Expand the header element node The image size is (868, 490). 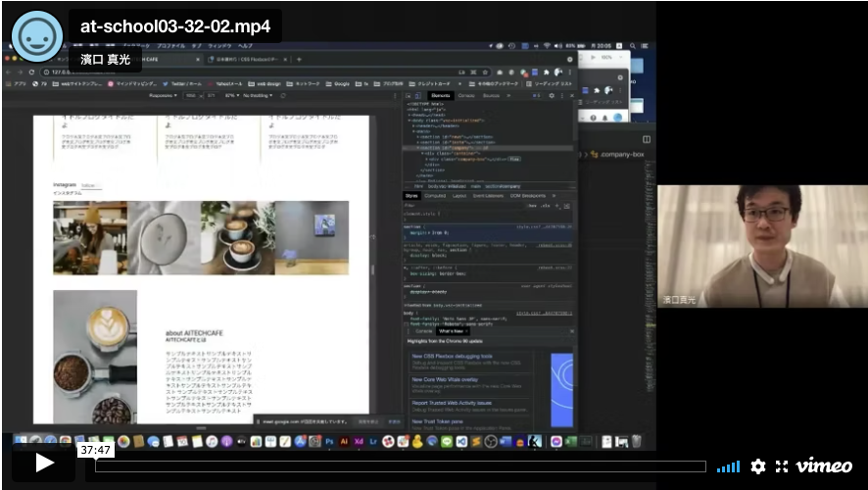pos(413,126)
